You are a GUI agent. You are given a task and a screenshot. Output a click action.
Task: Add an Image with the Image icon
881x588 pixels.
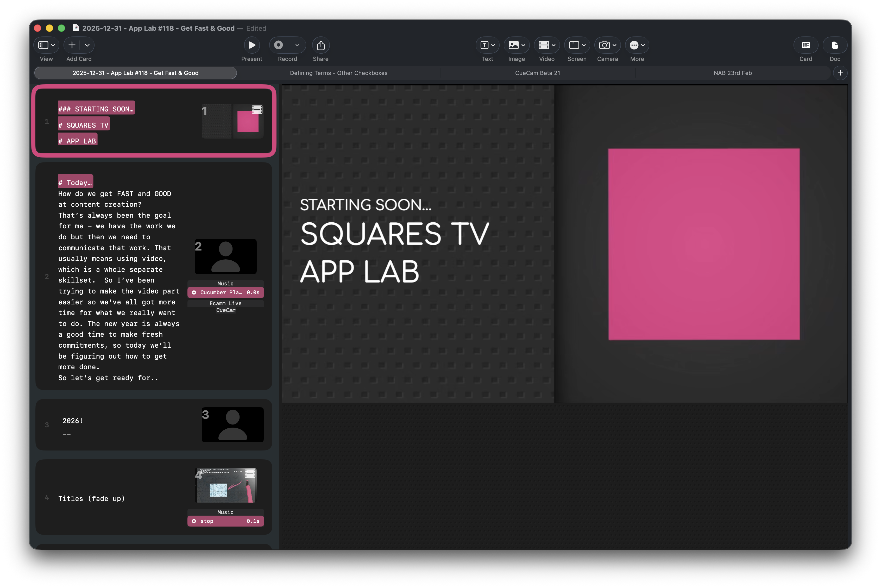514,45
